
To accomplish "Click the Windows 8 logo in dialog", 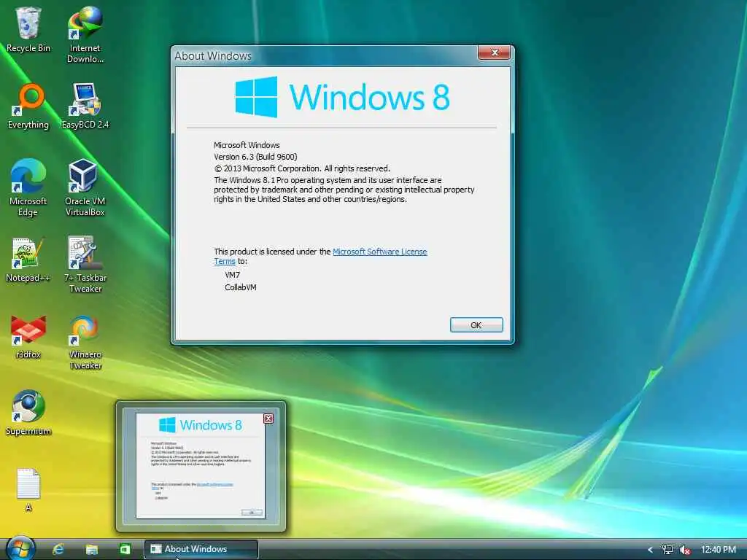I will (342, 97).
